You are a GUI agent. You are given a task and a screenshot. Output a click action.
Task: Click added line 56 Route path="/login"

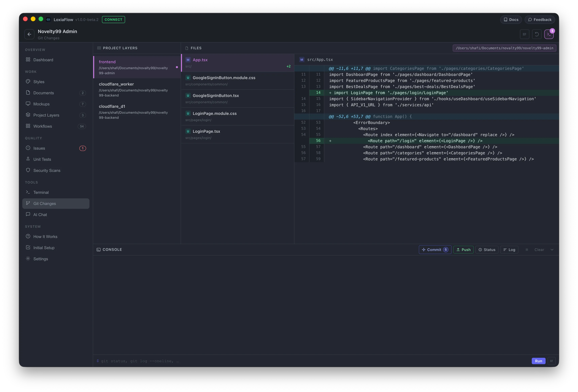tap(427, 141)
